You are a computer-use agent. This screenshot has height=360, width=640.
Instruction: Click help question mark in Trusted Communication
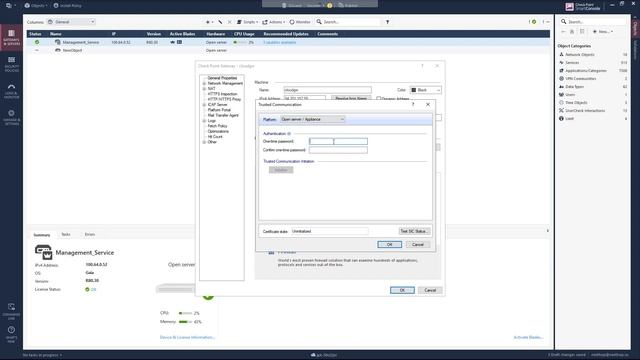(x=413, y=104)
